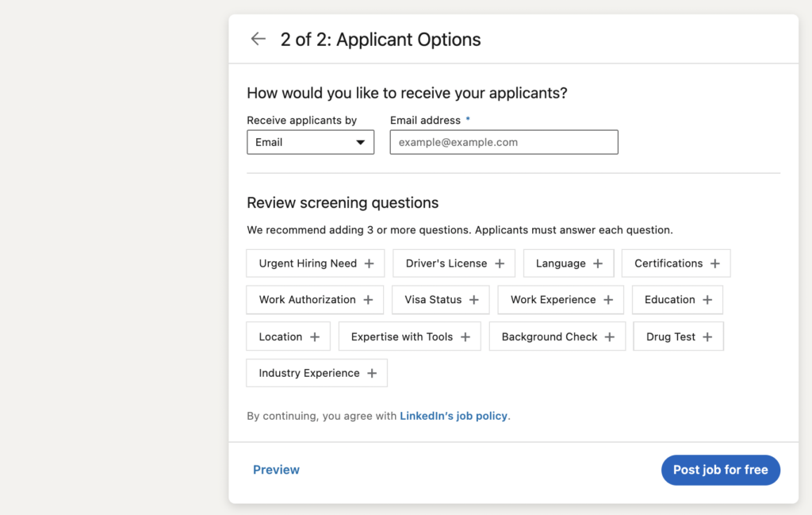Click the Preview button
The image size is (812, 515).
[276, 470]
